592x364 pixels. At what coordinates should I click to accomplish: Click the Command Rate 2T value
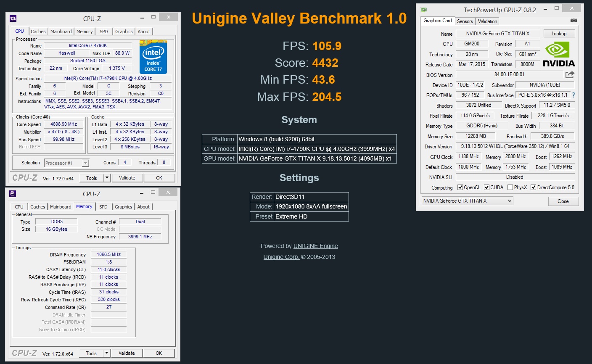pos(108,307)
